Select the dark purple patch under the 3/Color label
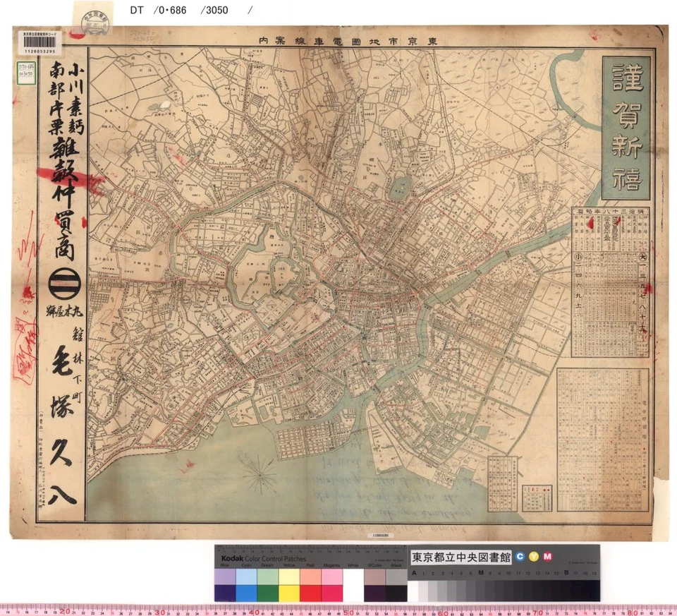This screenshot has width=677, height=616. [x=374, y=593]
